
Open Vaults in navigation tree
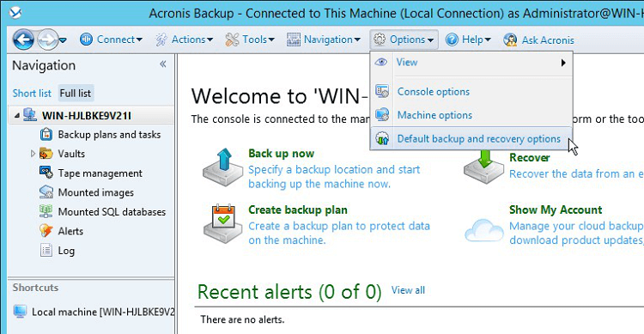[71, 154]
